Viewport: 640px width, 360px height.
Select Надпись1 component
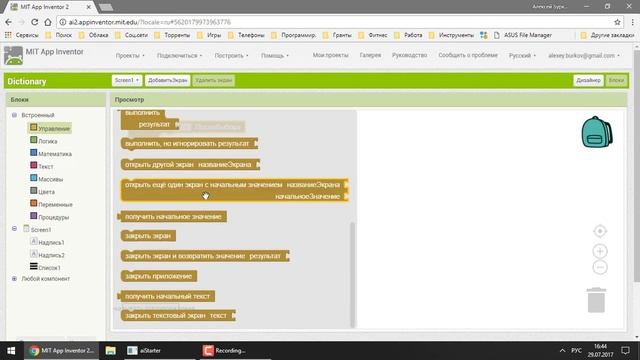pos(47,242)
